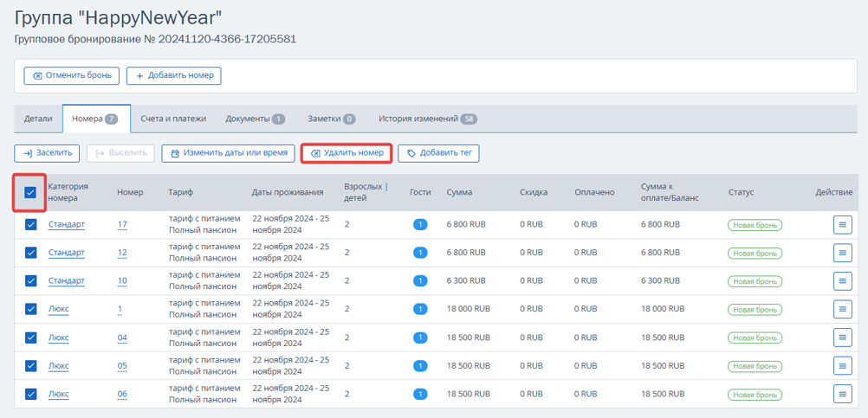Click room number link 04
Image resolution: width=868 pixels, height=418 pixels.
pyautogui.click(x=122, y=338)
